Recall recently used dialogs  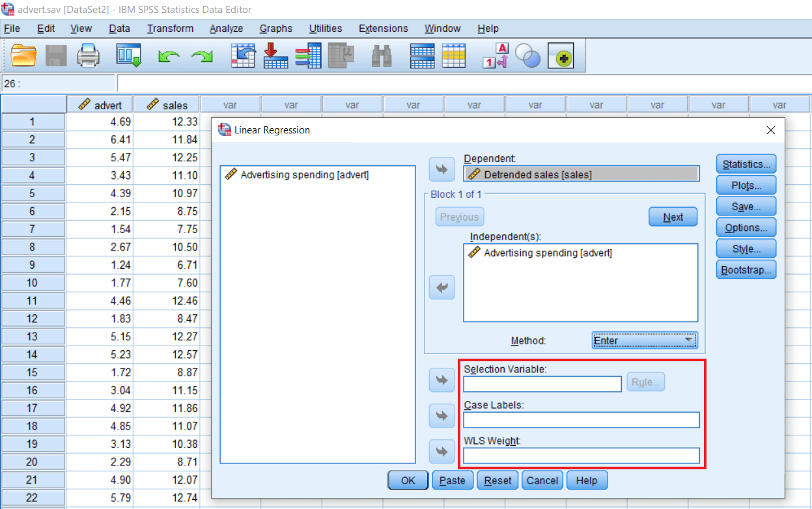point(128,56)
